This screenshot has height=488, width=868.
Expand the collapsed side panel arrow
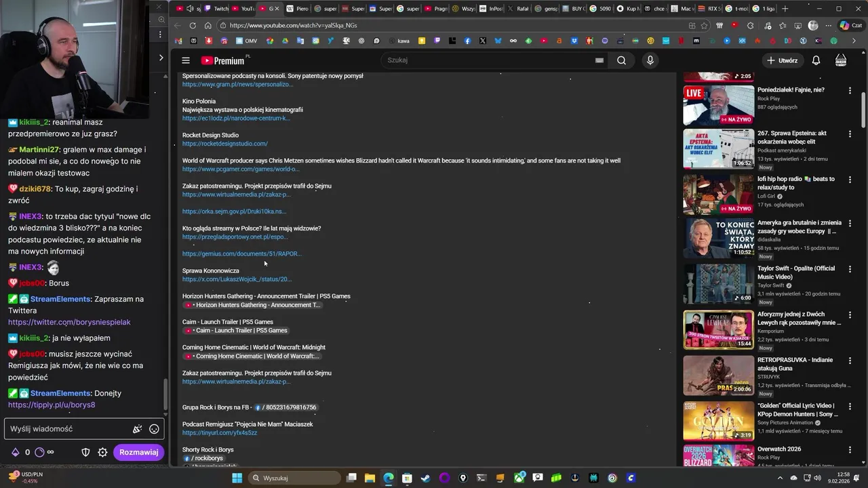(161, 58)
